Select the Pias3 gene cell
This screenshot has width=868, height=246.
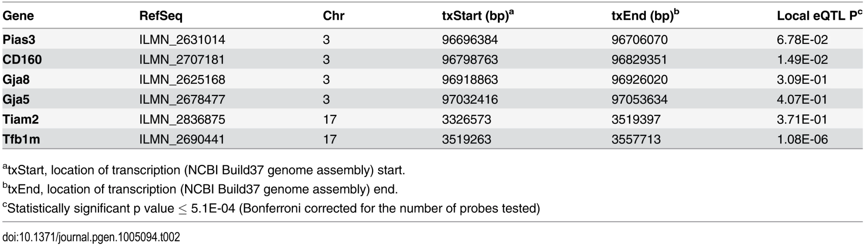(19, 39)
